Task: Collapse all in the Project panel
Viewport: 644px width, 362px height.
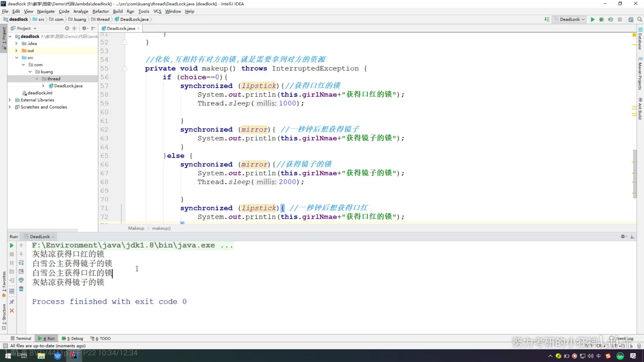Action: [x=75, y=28]
